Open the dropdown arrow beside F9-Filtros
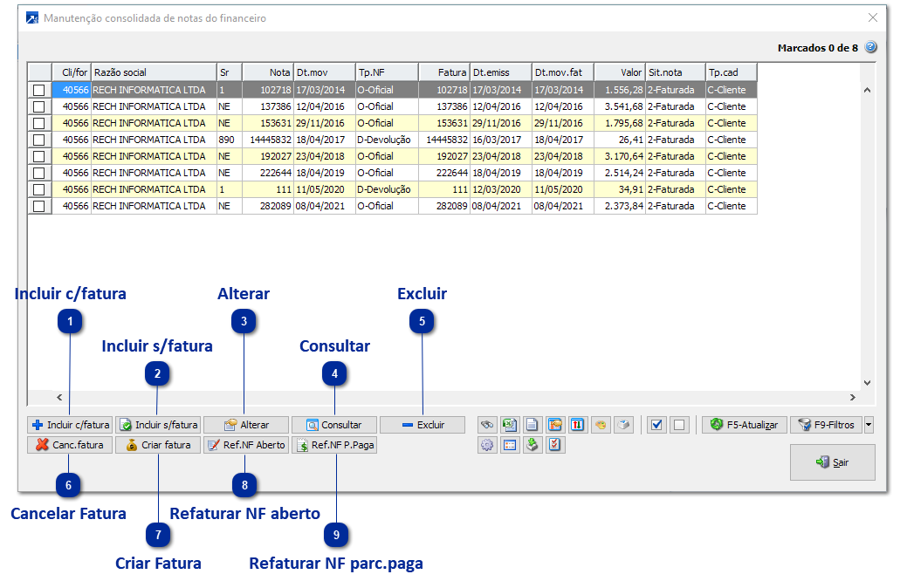The height and width of the screenshot is (588, 907). (868, 425)
